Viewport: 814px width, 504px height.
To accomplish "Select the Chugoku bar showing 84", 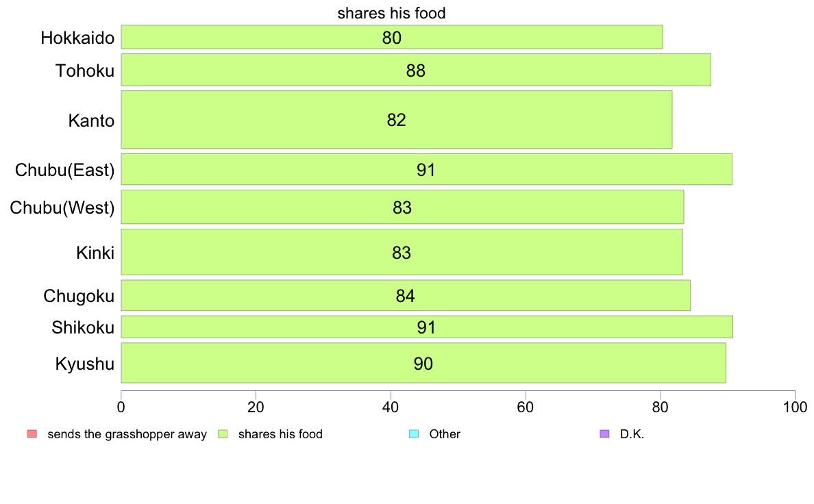I will pyautogui.click(x=406, y=295).
